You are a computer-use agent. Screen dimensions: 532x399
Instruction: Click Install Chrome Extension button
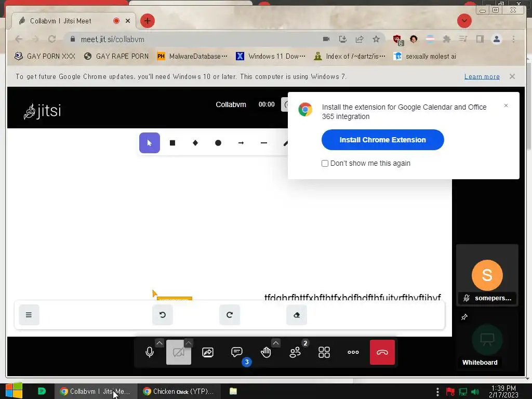(383, 140)
